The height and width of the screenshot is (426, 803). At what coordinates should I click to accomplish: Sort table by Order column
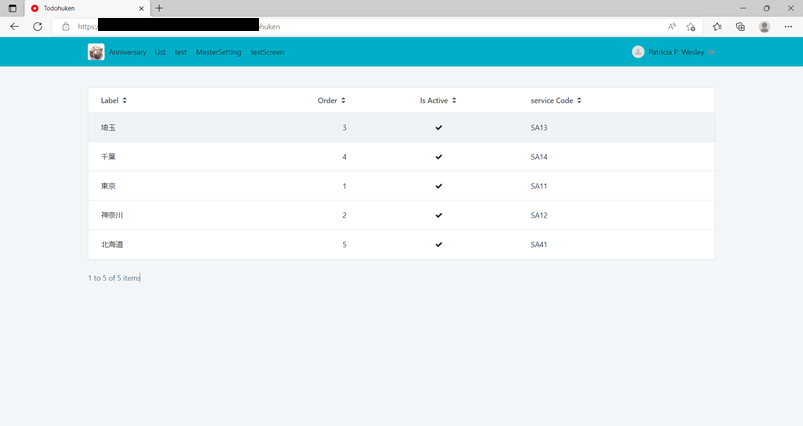331,100
